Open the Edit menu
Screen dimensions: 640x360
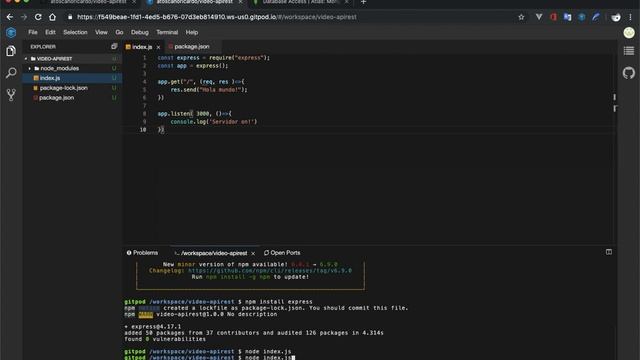50,32
